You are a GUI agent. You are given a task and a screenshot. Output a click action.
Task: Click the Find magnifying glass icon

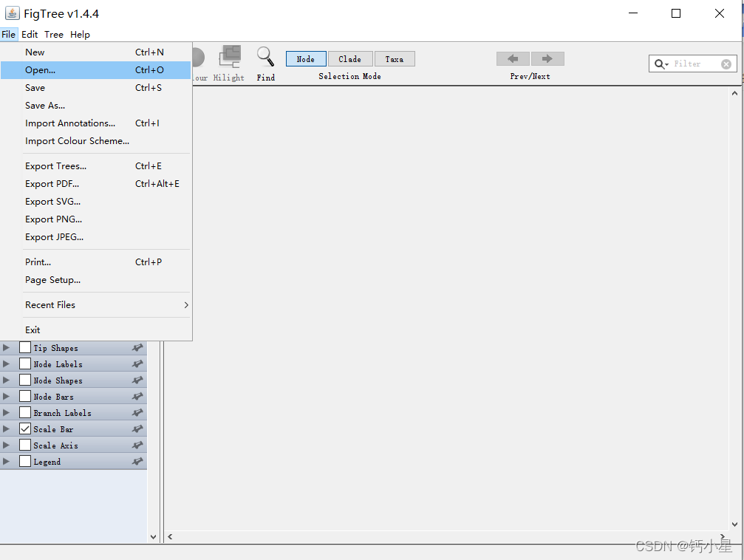click(x=265, y=57)
